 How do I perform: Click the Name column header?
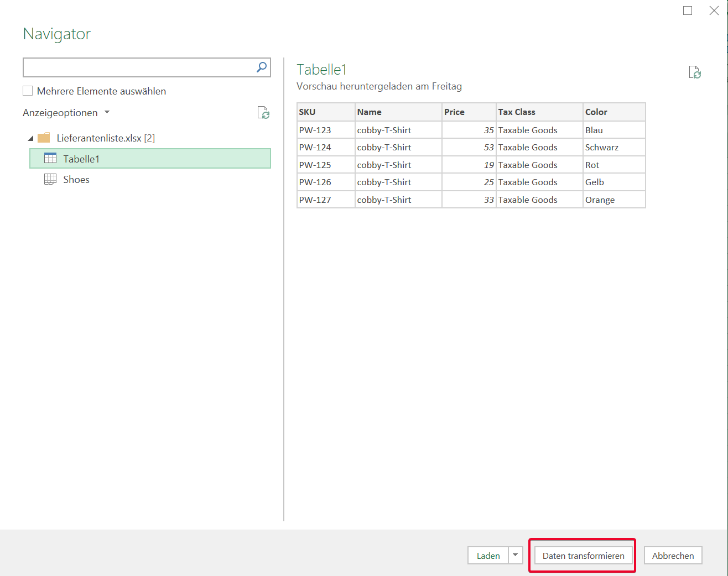(398, 112)
